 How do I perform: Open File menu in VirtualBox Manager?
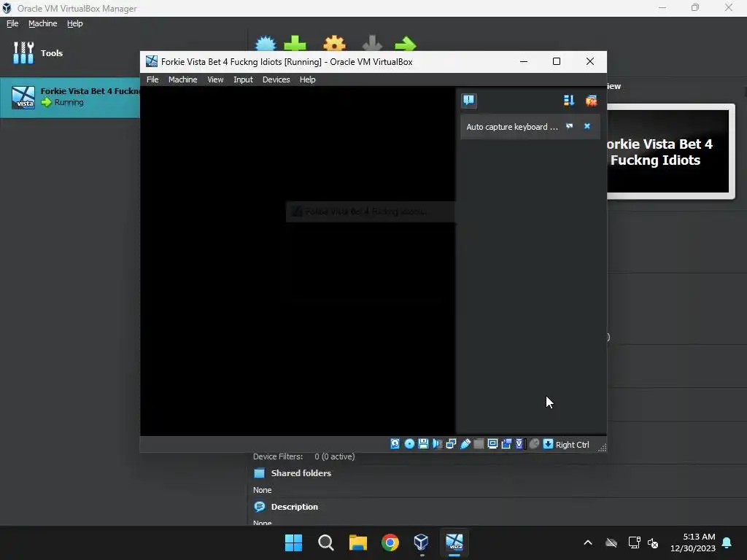click(x=12, y=23)
